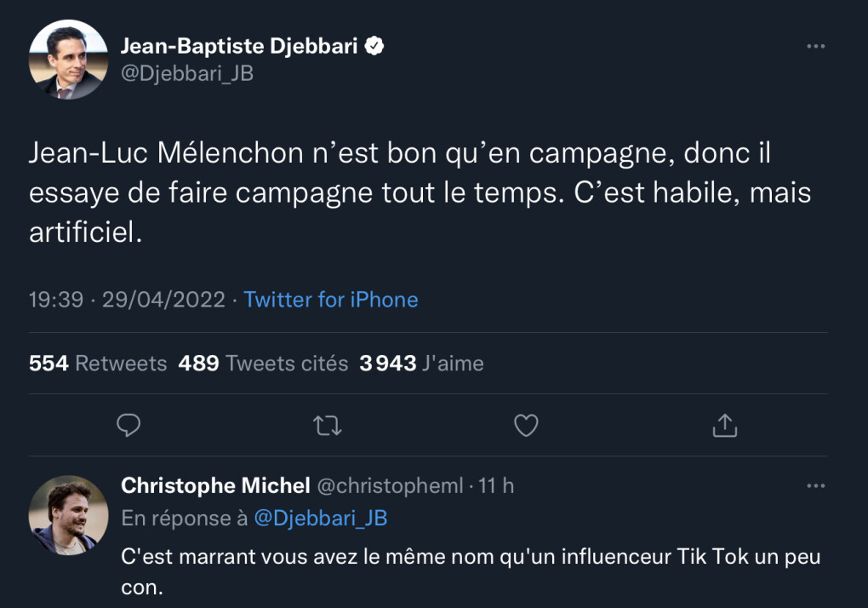Image resolution: width=868 pixels, height=608 pixels.
Task: Click the verified badge next to Djebbari
Action: tap(374, 46)
